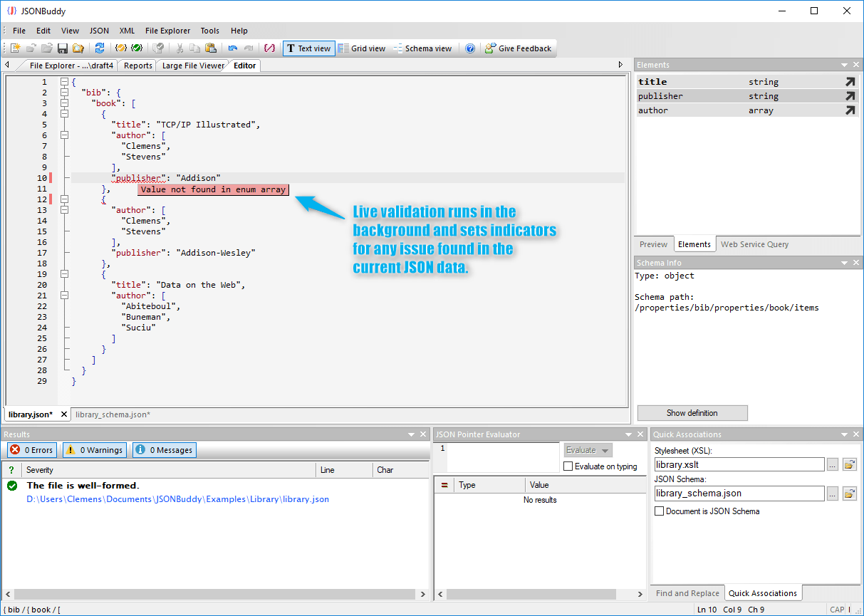The width and height of the screenshot is (864, 616).
Task: Collapse the Schema Info panel via its chevron
Action: [846, 262]
